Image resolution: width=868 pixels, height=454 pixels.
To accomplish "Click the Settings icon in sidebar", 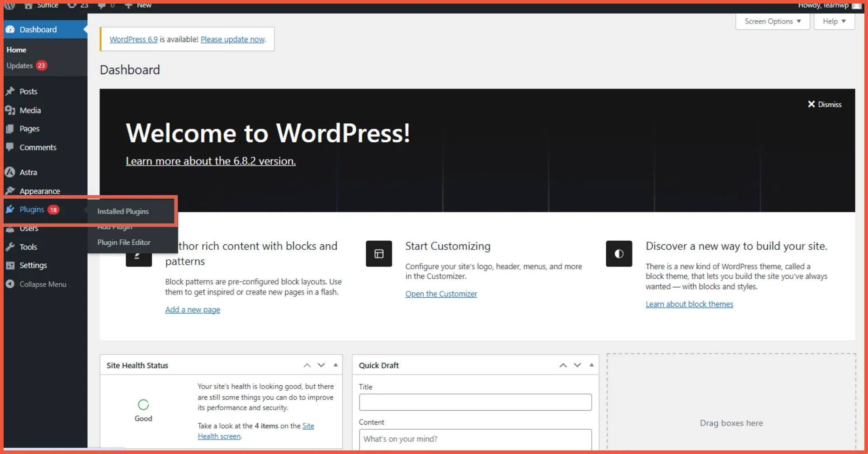I will [11, 265].
